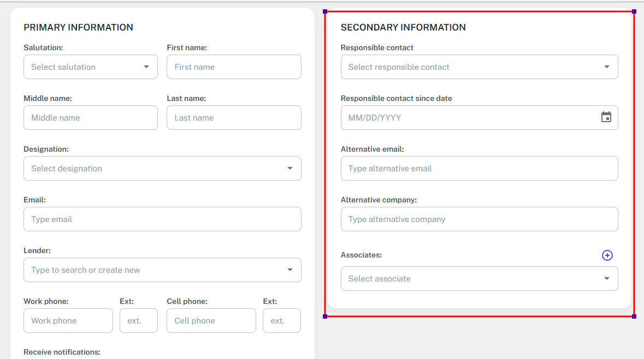Open the Select associate dropdown
The width and height of the screenshot is (644, 359).
click(x=479, y=279)
